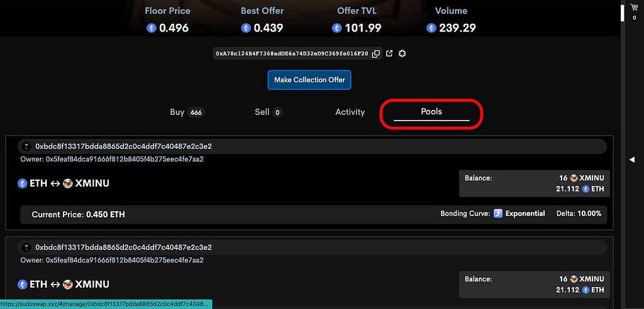Click Current Price: 0.450 ETH text
This screenshot has width=644, height=309.
pyautogui.click(x=79, y=214)
